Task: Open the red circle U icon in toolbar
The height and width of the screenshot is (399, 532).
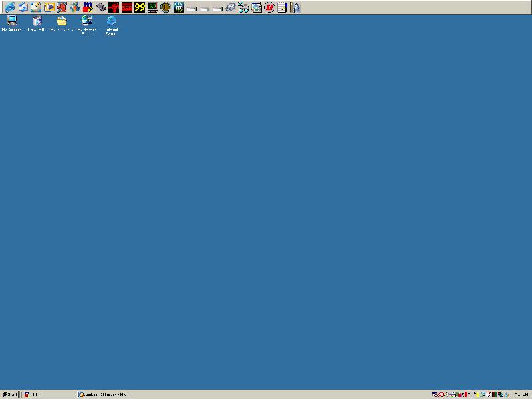Action: 269,7
